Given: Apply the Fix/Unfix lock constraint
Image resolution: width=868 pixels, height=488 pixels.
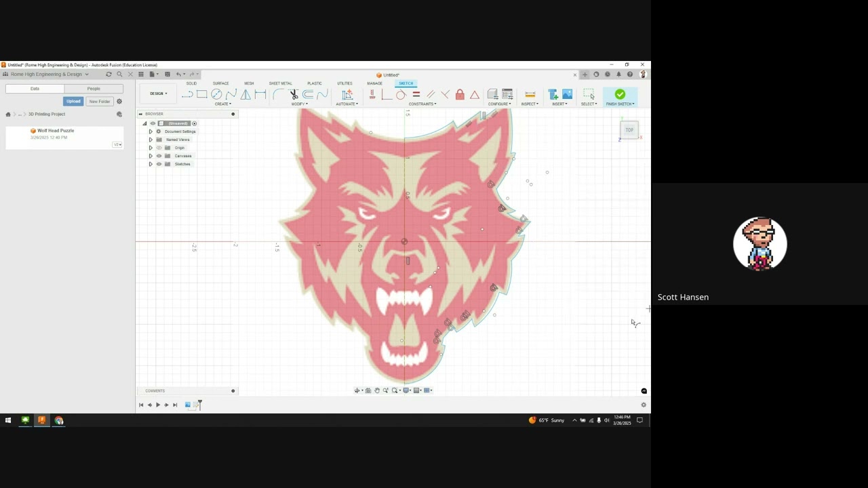Looking at the screenshot, I should click(x=460, y=95).
